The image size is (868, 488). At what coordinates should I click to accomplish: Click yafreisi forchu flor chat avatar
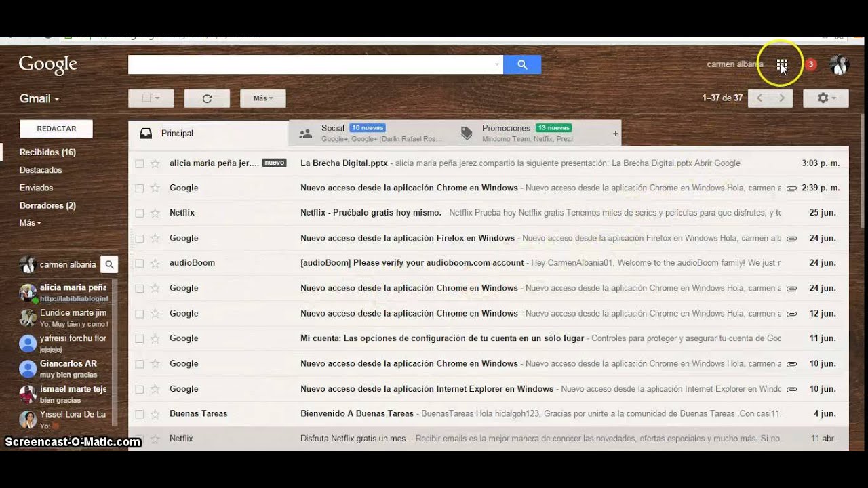click(28, 344)
